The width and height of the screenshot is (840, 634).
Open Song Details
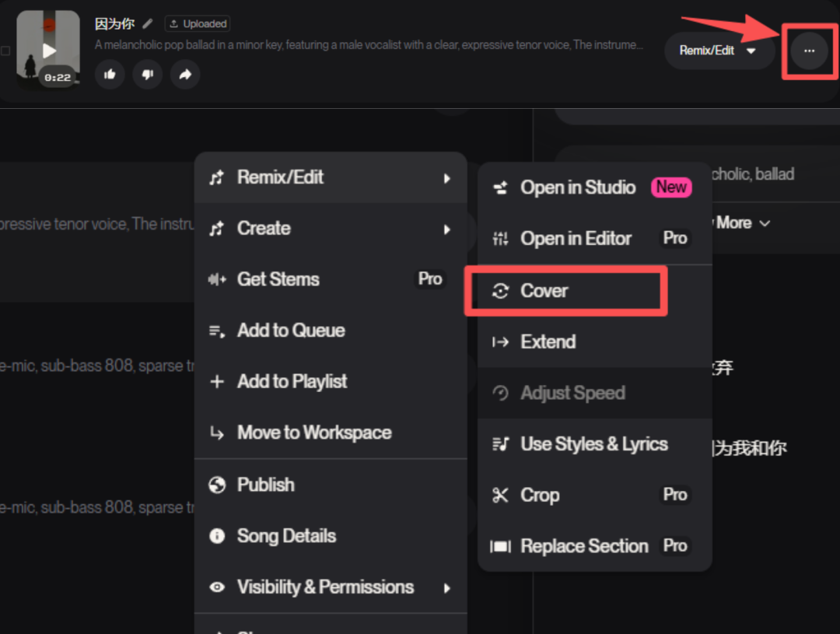(x=285, y=536)
